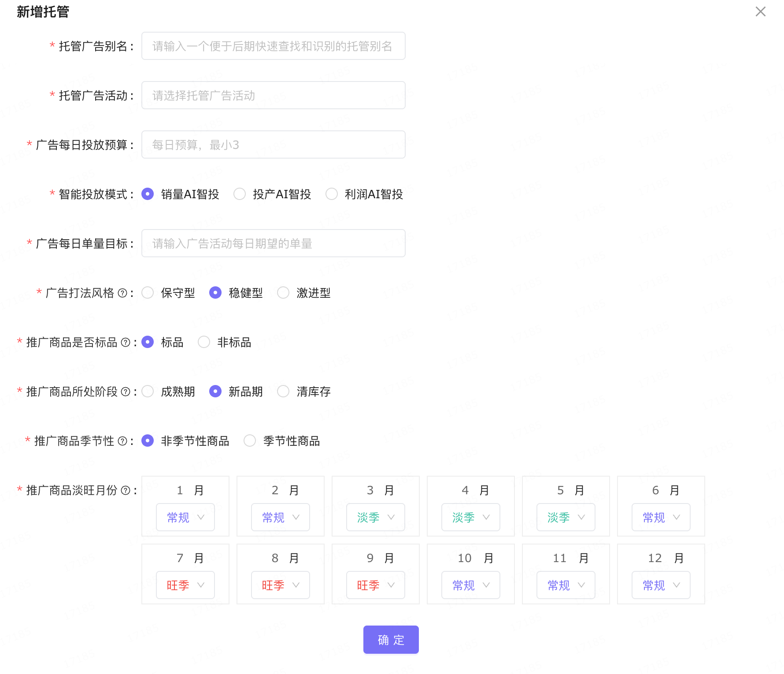784x674 pixels.
Task: Open the 托管广告活动 selection field
Action: click(x=273, y=95)
